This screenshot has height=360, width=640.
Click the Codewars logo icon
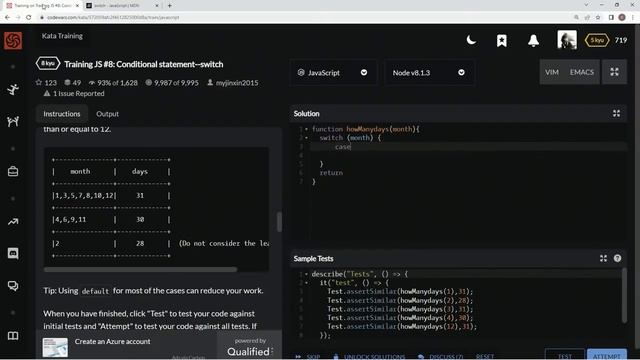point(13,40)
